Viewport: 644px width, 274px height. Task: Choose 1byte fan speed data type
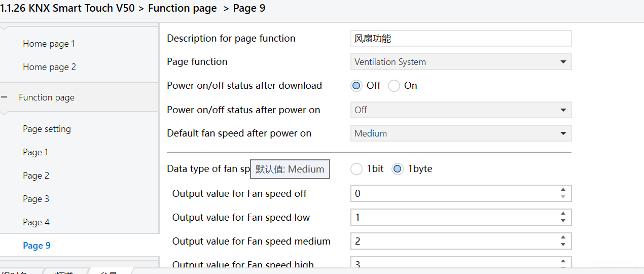(x=398, y=169)
